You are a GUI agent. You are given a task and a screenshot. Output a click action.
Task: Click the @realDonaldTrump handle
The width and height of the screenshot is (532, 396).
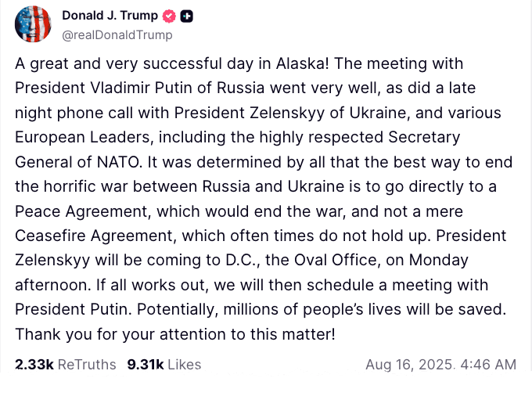coord(116,35)
